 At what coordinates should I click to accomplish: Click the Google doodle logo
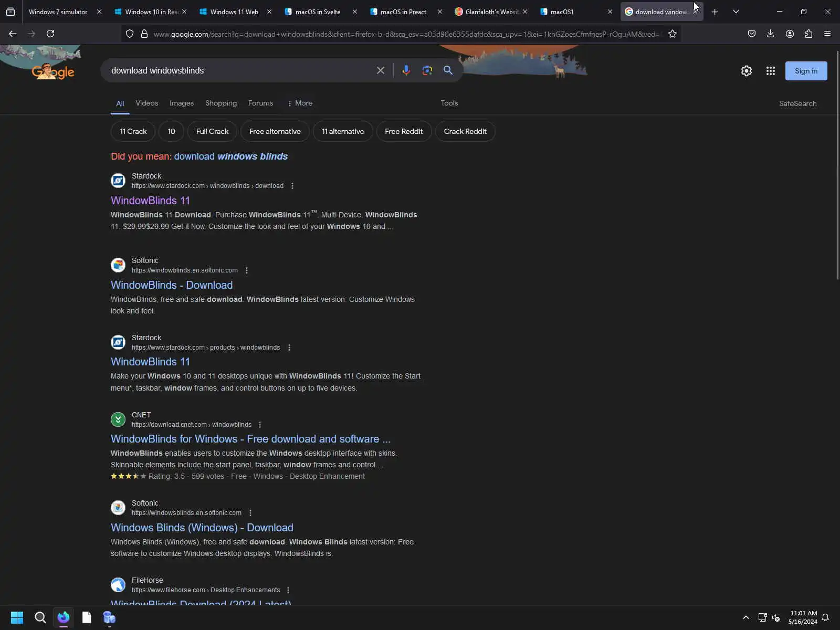53,71
